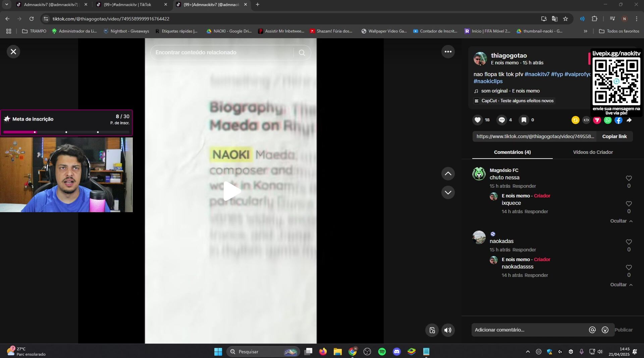Image resolution: width=644 pixels, height=358 pixels.
Task: Open the CapCut effects suggestion
Action: (x=514, y=101)
